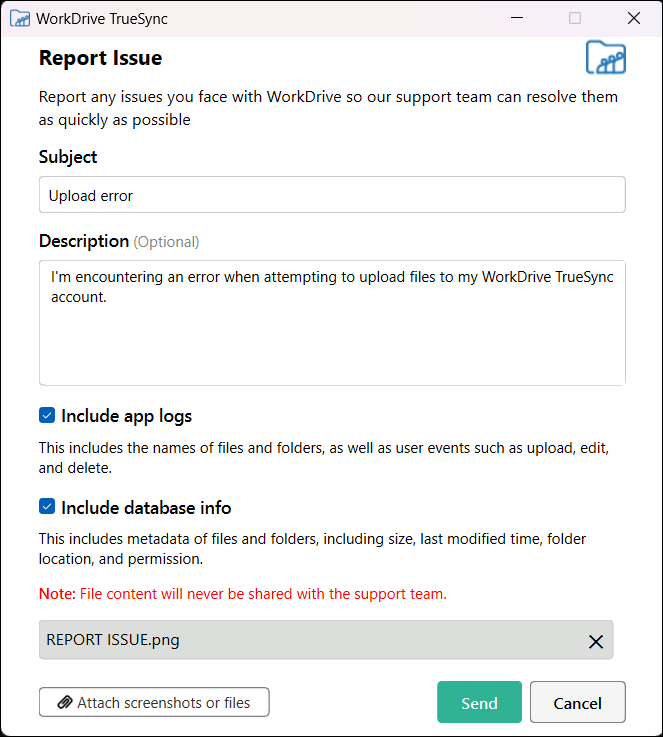
Task: Uncheck the Include app logs checkbox
Action: click(x=47, y=416)
